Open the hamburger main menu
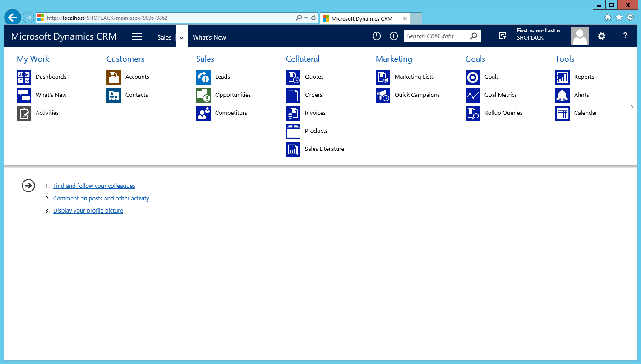This screenshot has height=364, width=641. (x=137, y=37)
